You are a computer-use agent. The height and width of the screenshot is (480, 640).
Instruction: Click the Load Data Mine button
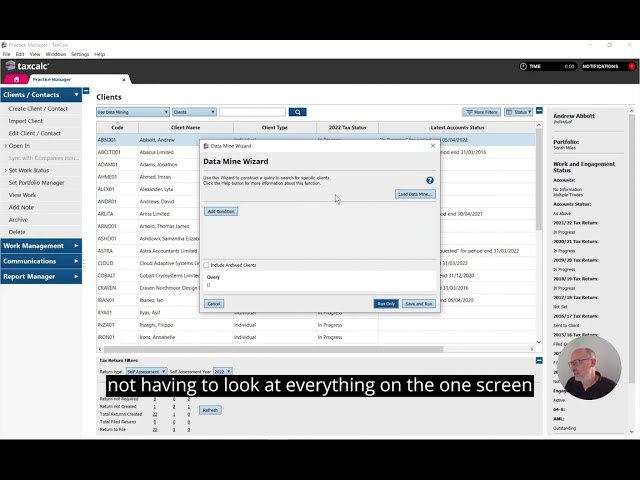tap(415, 194)
